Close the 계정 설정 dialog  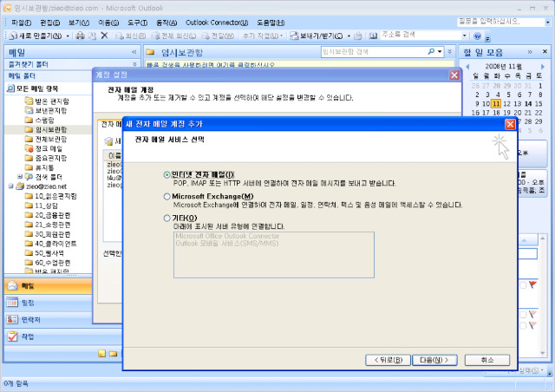454,75
